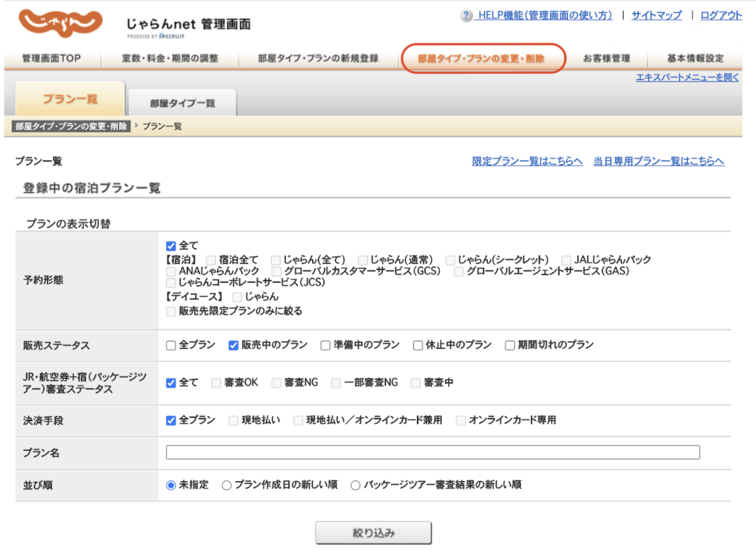Check じゃらん(シークレット) checkbox

point(450,259)
